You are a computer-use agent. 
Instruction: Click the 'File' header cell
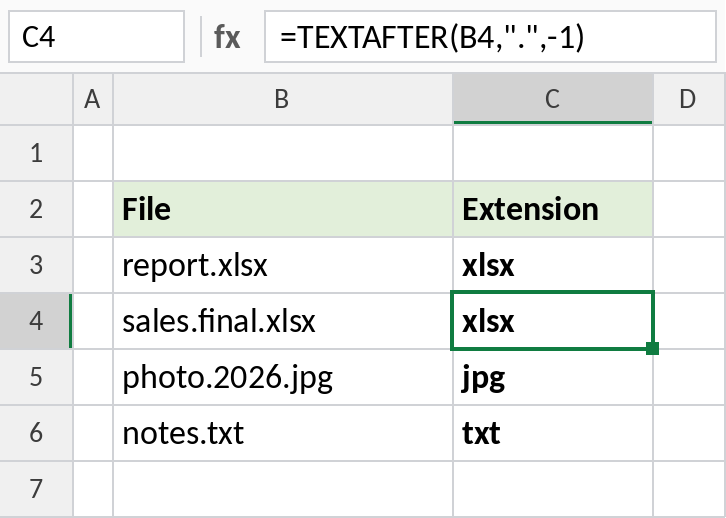click(x=282, y=209)
